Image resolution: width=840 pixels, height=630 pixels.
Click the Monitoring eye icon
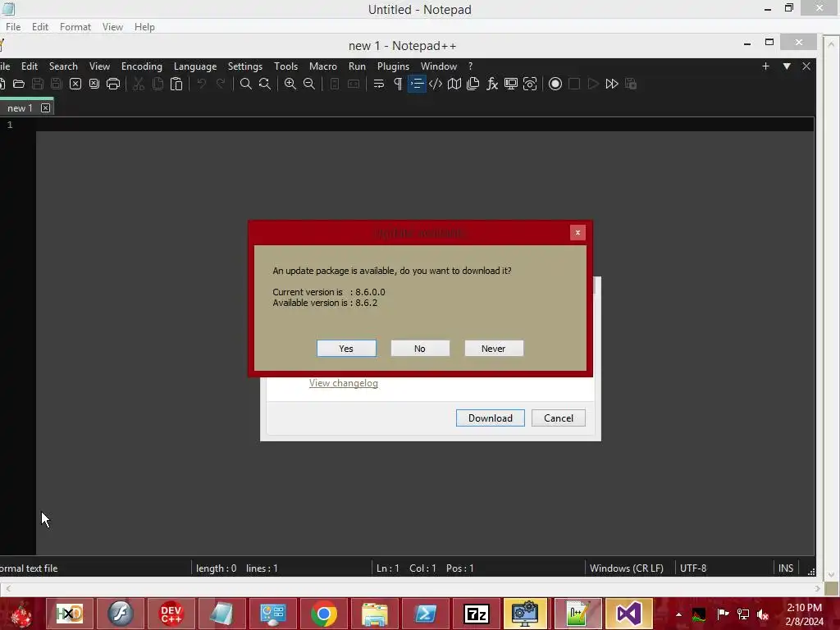[530, 84]
